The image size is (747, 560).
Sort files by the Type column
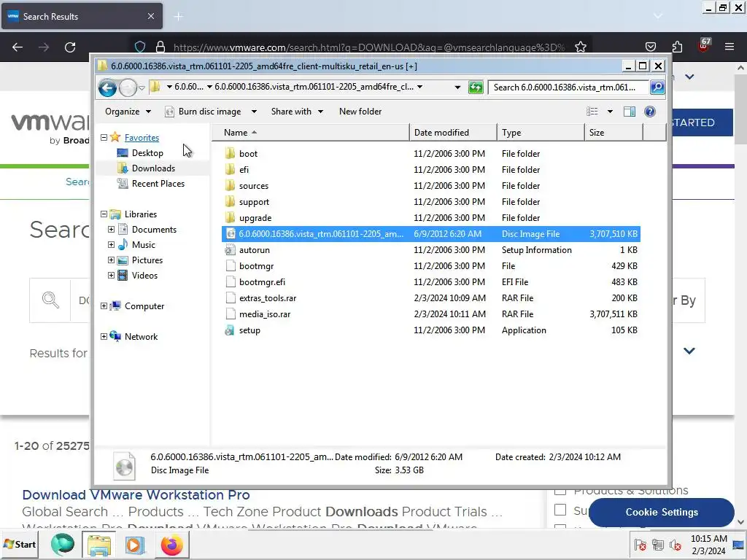coord(541,133)
